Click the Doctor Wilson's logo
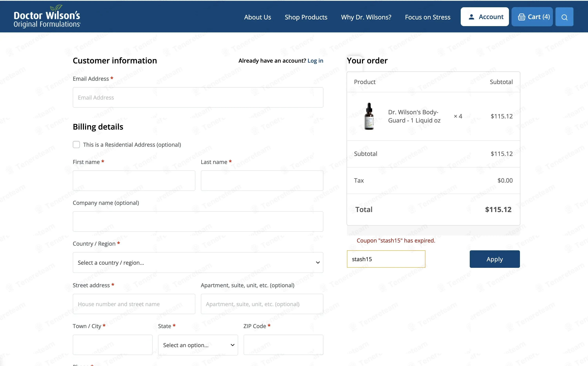The image size is (588, 366). tap(47, 16)
